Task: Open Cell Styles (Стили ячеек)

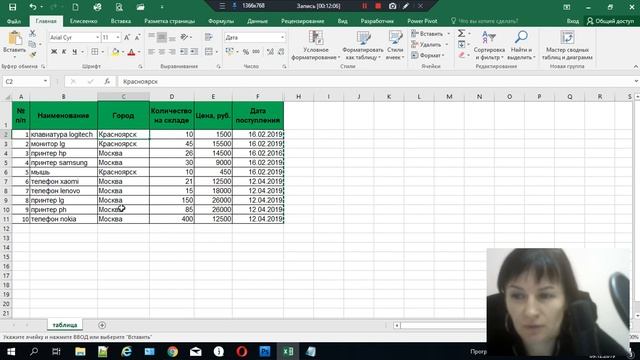Action: click(395, 45)
